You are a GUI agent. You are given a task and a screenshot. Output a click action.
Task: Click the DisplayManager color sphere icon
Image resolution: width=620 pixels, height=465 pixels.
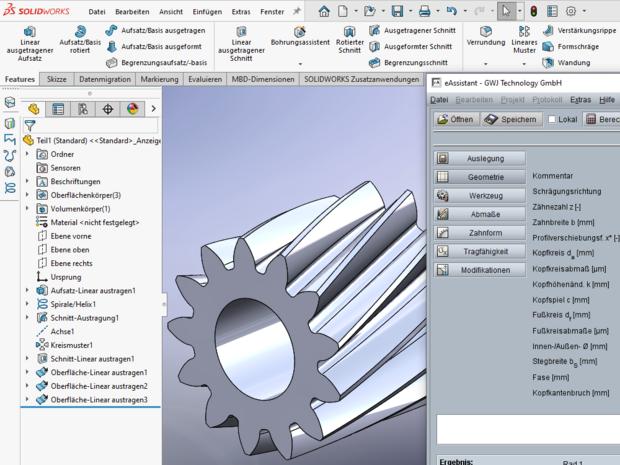click(x=132, y=109)
